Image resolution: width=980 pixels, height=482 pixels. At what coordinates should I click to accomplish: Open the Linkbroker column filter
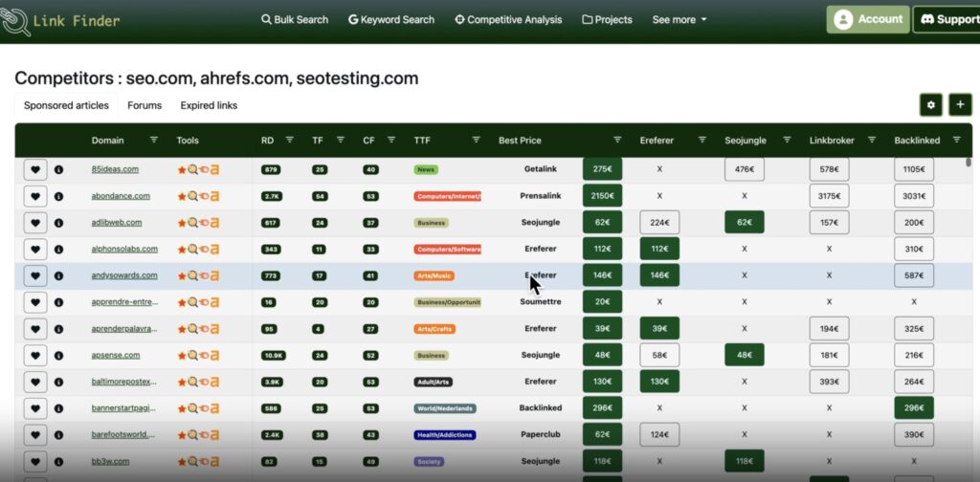pos(872,140)
